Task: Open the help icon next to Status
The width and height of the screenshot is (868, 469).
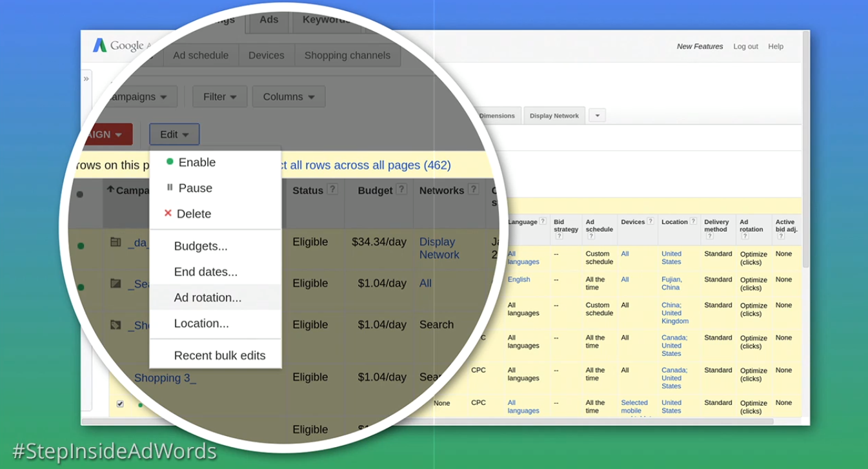Action: coord(332,189)
